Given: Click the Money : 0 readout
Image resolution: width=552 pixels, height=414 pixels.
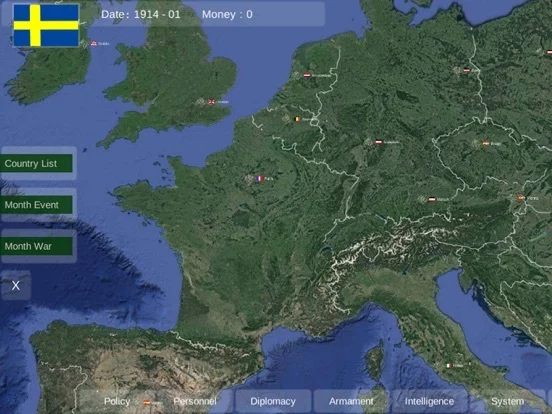Looking at the screenshot, I should point(227,14).
